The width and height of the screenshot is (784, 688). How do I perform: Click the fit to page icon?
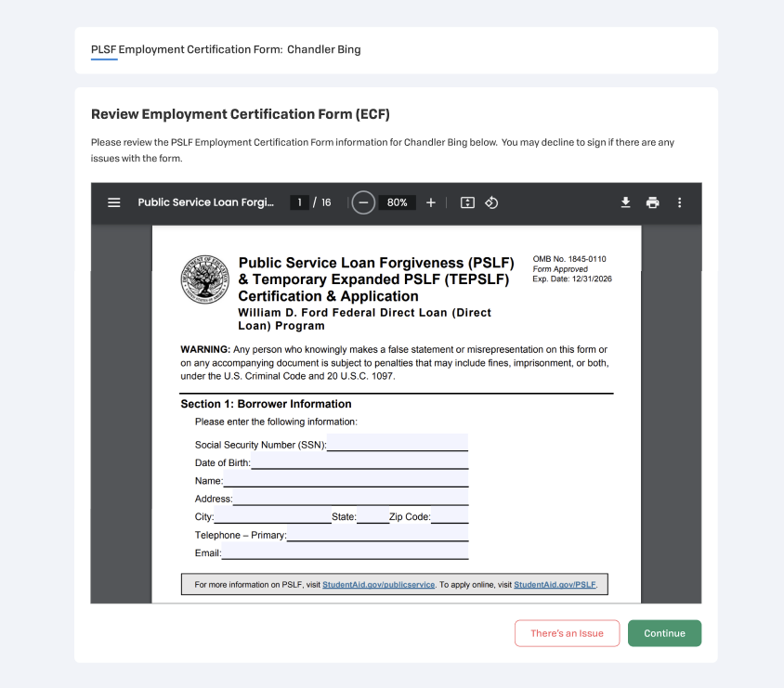[x=467, y=202]
